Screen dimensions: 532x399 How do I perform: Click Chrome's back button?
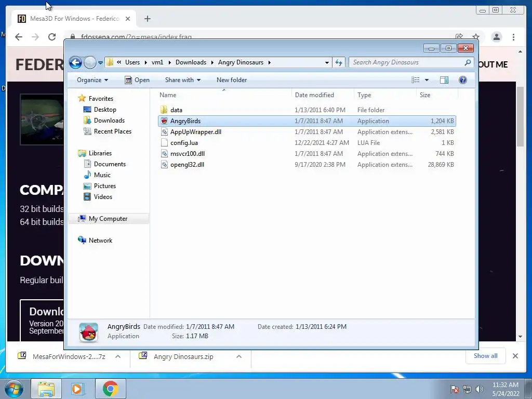click(x=19, y=37)
